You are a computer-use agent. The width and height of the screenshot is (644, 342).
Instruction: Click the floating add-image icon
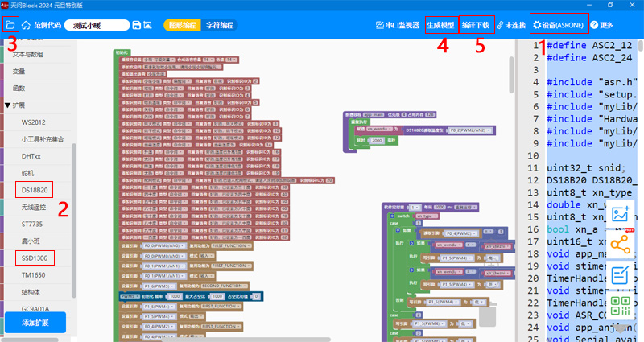click(620, 214)
